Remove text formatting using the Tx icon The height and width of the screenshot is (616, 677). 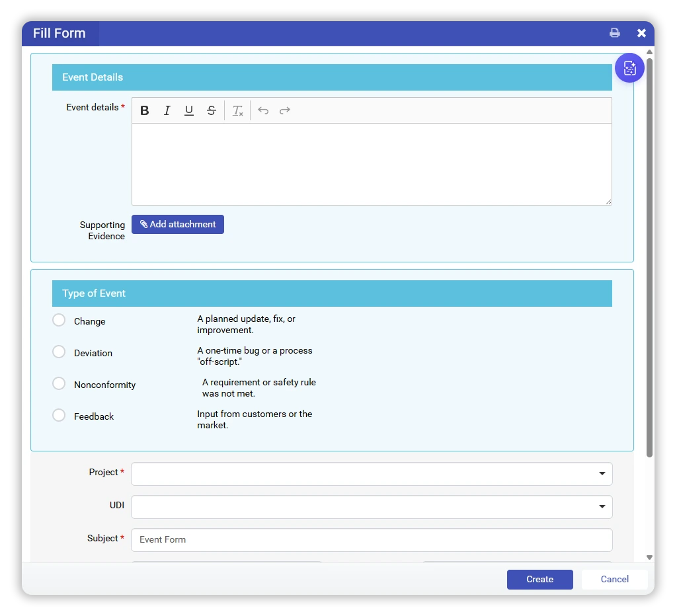[x=237, y=110]
